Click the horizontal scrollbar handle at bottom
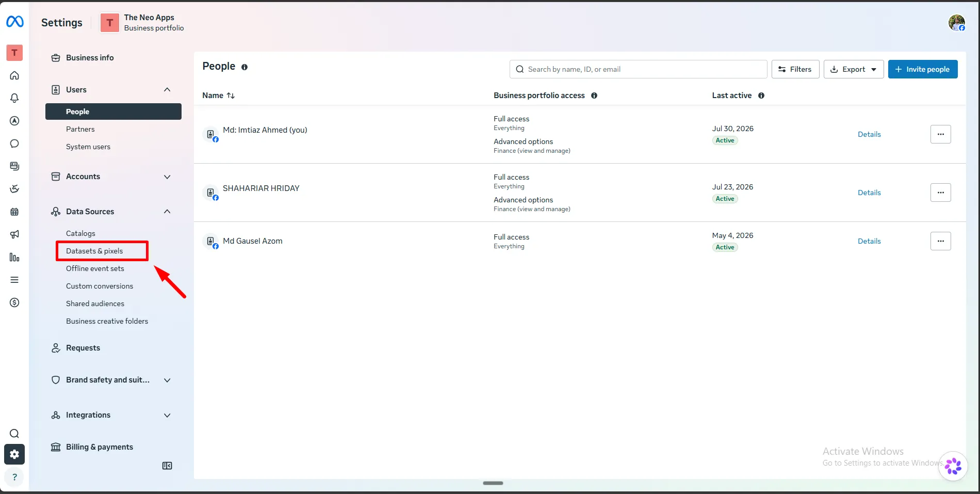The image size is (980, 494). 493,483
